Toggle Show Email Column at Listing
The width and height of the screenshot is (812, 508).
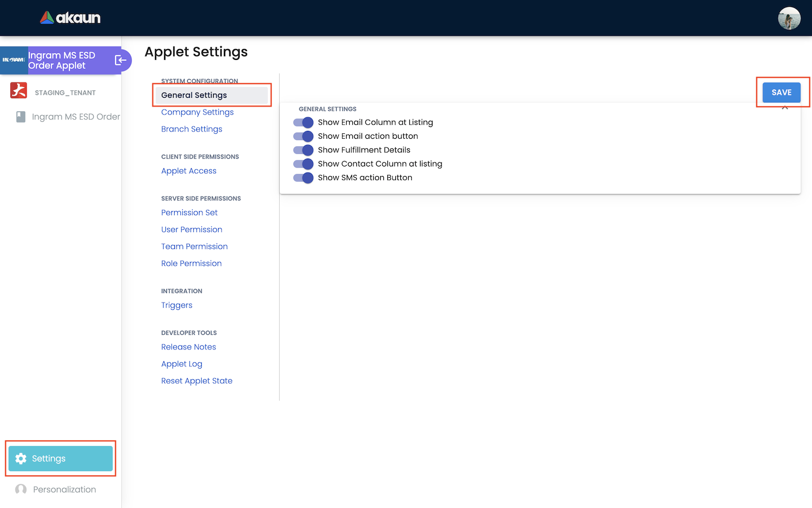point(303,122)
